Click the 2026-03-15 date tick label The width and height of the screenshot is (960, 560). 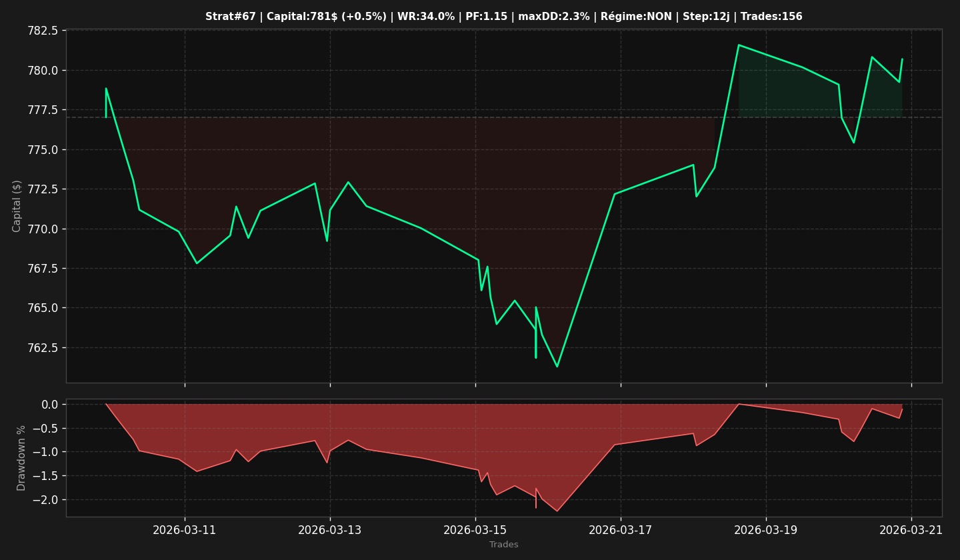[x=475, y=530]
